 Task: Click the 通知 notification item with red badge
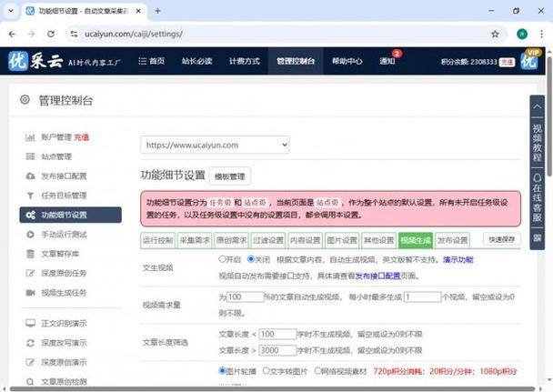pyautogui.click(x=387, y=61)
